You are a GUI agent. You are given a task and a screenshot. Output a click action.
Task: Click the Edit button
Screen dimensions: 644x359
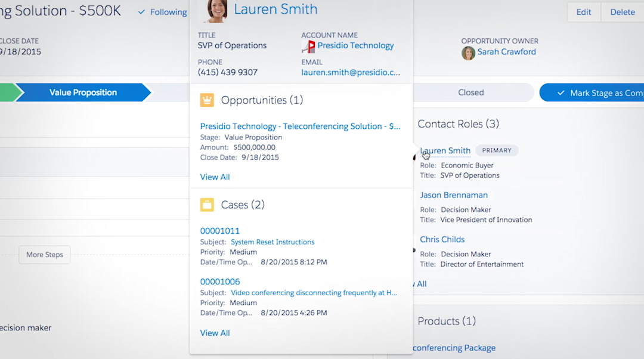[583, 12]
